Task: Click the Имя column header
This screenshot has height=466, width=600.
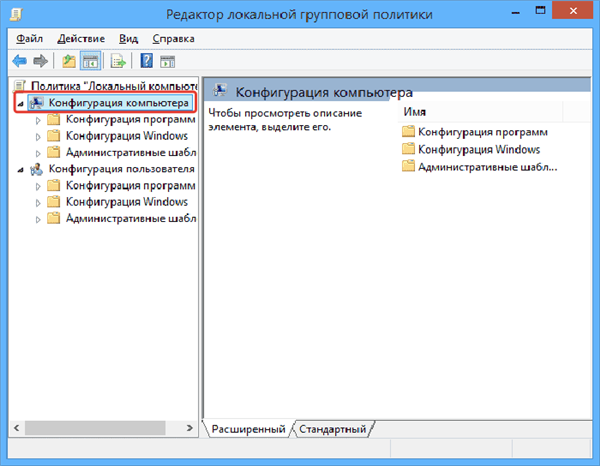Action: (x=480, y=112)
